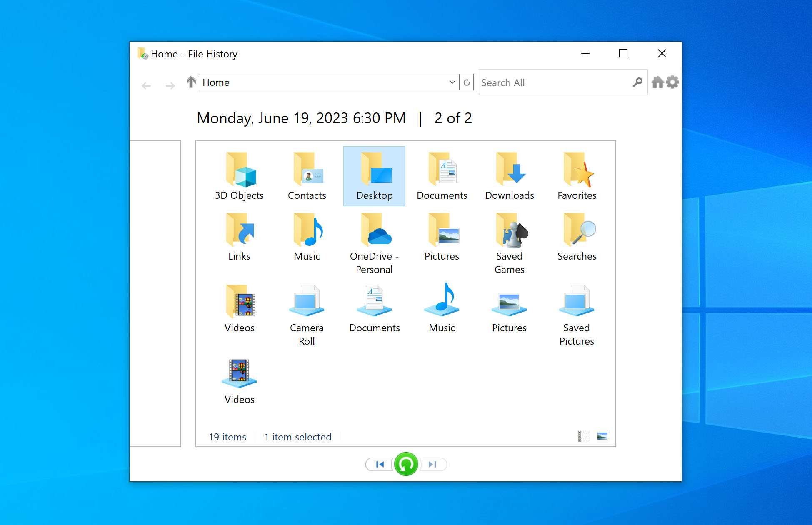
Task: Open the Downloads folder backup
Action: (x=509, y=175)
